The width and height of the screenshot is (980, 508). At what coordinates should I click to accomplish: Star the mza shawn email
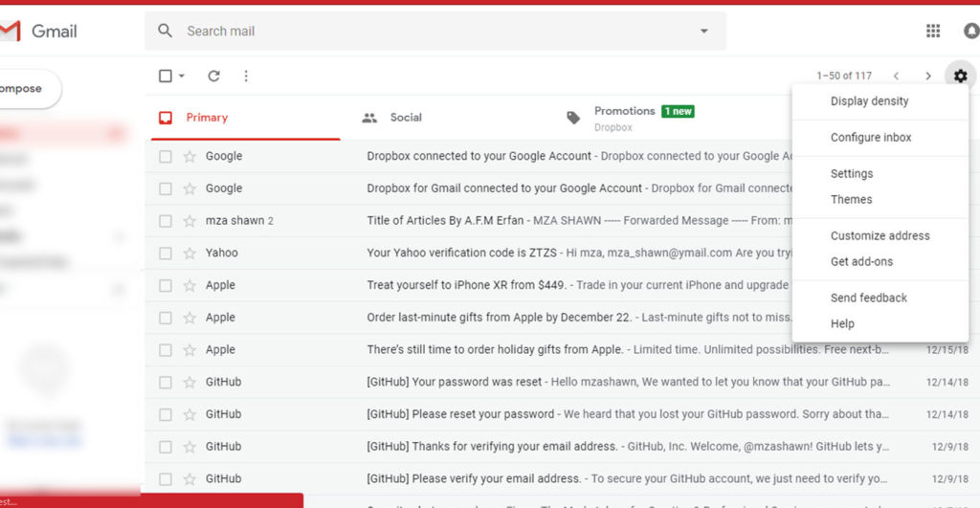coord(189,221)
